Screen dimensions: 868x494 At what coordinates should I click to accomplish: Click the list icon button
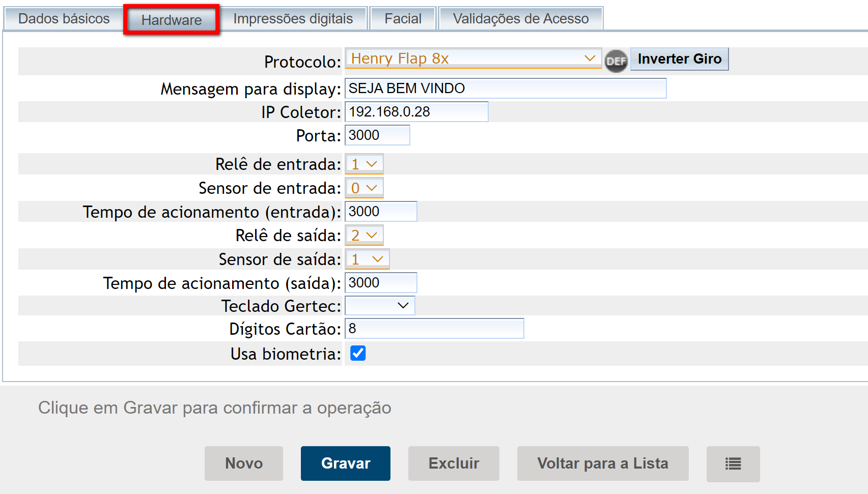(733, 463)
